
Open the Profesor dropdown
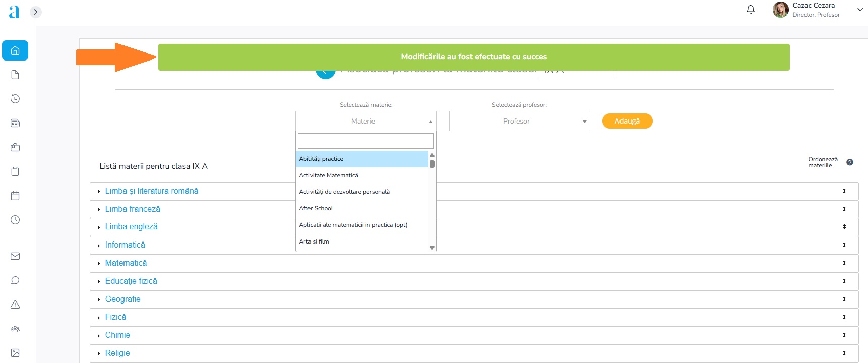pos(519,121)
